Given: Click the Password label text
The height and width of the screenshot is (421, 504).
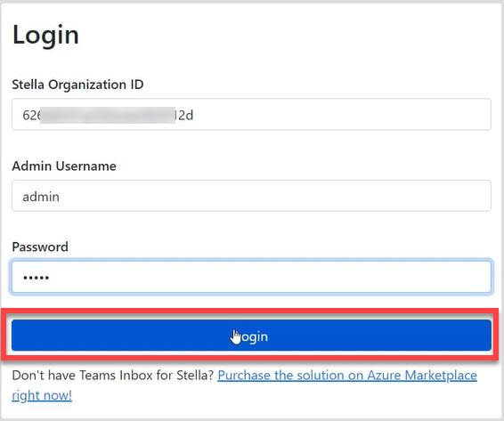Looking at the screenshot, I should click(x=40, y=247).
